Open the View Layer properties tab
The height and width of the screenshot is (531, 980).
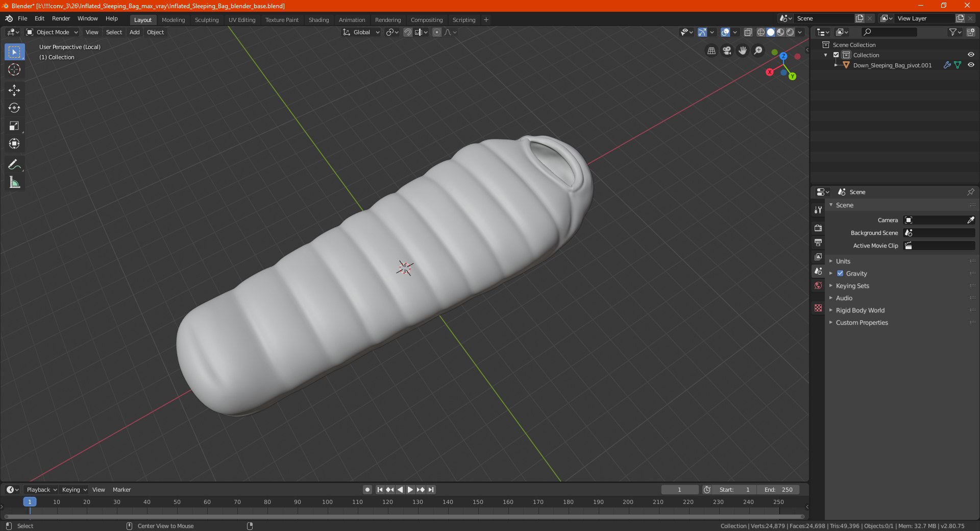coord(818,257)
